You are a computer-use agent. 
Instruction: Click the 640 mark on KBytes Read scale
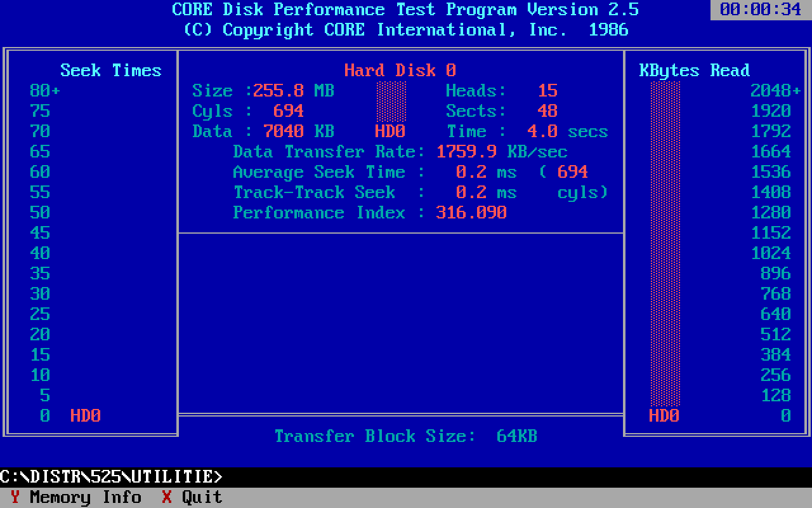click(x=776, y=314)
